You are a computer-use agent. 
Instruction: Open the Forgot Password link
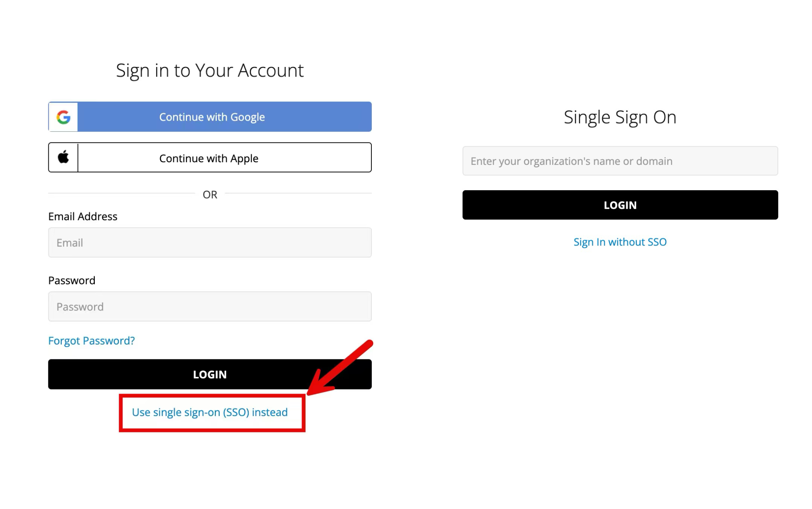(x=91, y=340)
